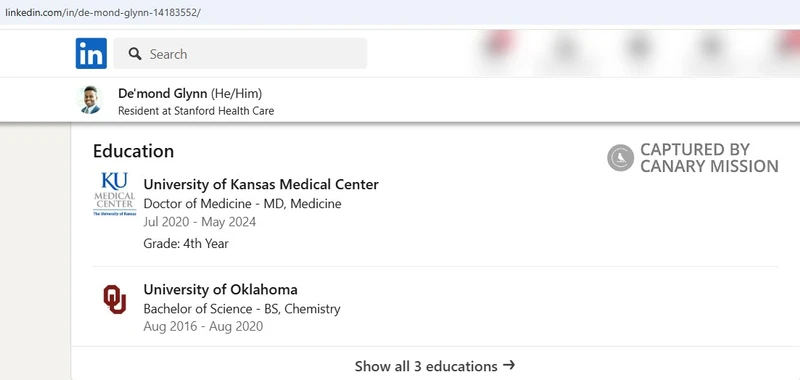
Task: Click the Doctor of Medicine - MD degree line
Action: tap(242, 204)
